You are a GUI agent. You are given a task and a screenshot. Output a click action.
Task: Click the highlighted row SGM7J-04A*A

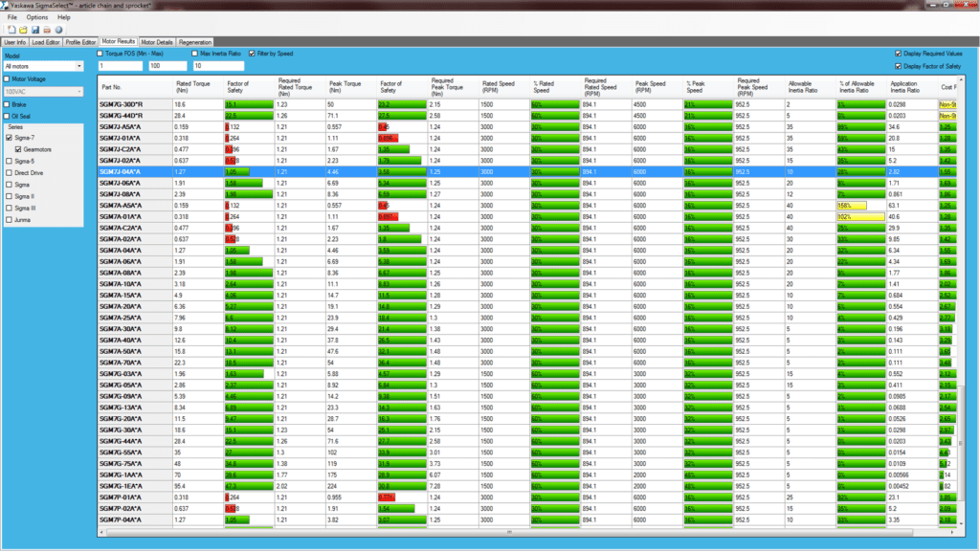[x=528, y=171]
